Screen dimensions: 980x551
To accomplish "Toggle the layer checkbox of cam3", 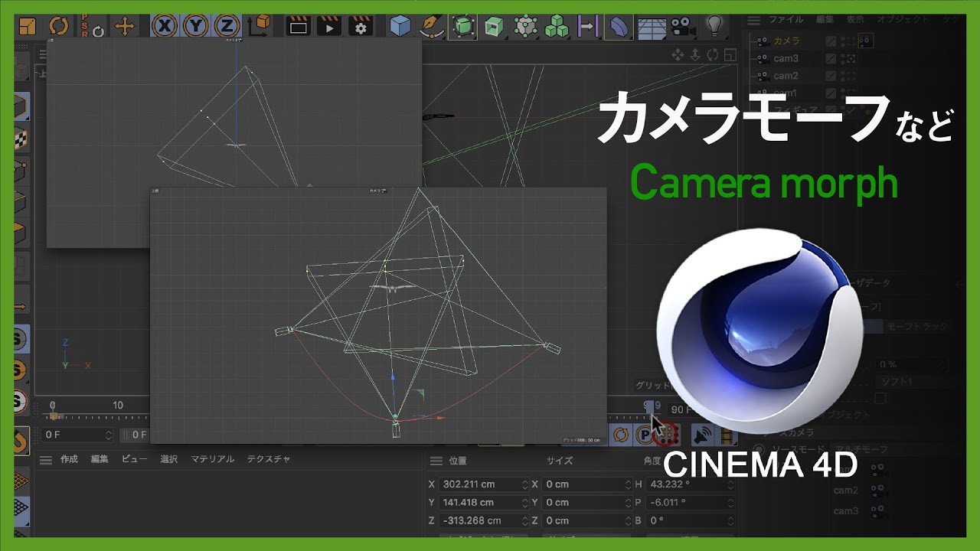I will coord(831,58).
